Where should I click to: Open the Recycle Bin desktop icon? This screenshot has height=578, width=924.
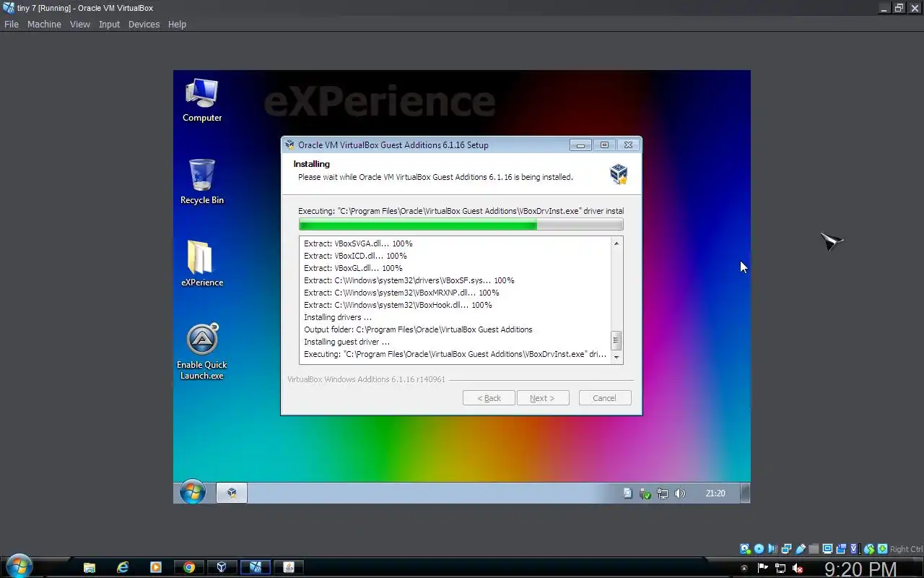point(201,182)
